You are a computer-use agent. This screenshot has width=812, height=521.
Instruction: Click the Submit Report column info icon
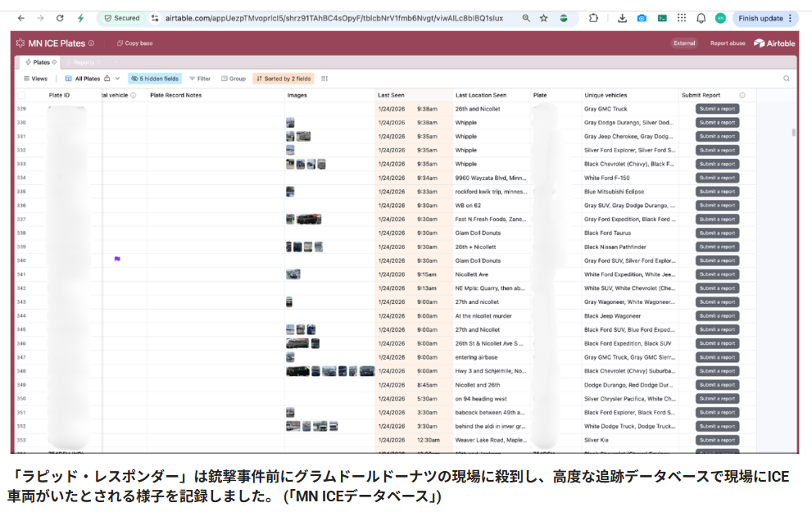tap(742, 95)
